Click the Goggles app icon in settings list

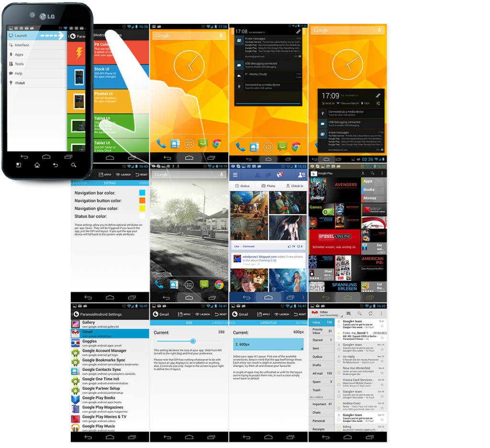[76, 342]
